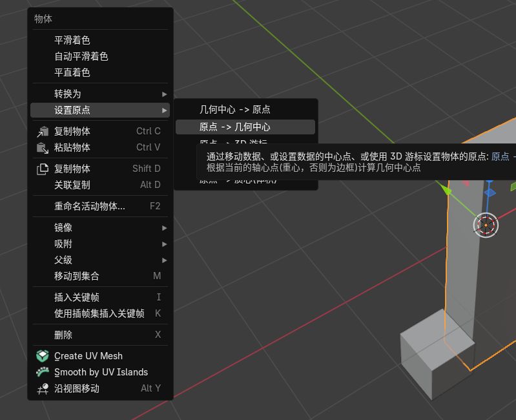Open the 设置原点 submenu
This screenshot has width=516, height=420.
100,110
